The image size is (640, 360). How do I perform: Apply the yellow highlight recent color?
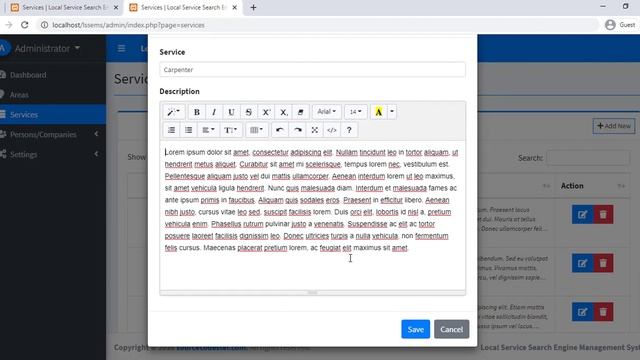click(x=379, y=112)
